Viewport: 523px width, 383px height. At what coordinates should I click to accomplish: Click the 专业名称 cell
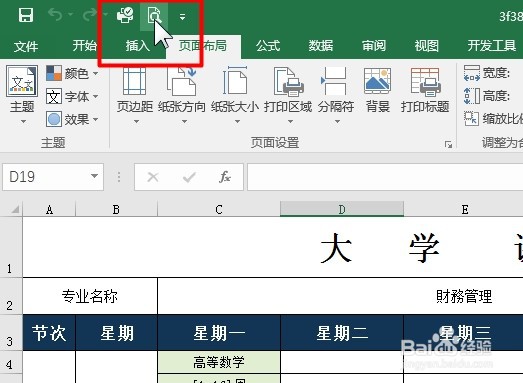click(x=90, y=296)
